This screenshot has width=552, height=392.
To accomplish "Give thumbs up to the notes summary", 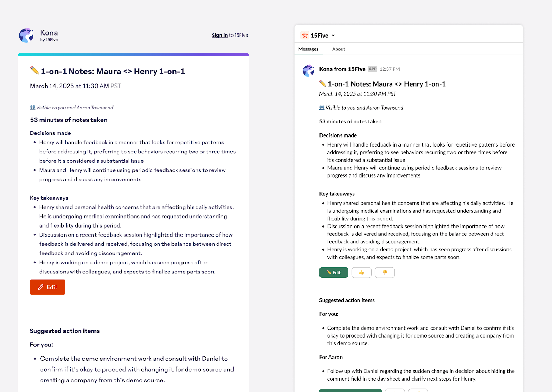I will tap(361, 273).
